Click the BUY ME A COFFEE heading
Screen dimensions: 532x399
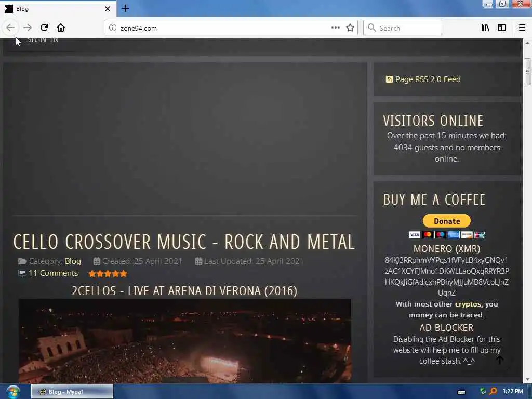tap(435, 200)
